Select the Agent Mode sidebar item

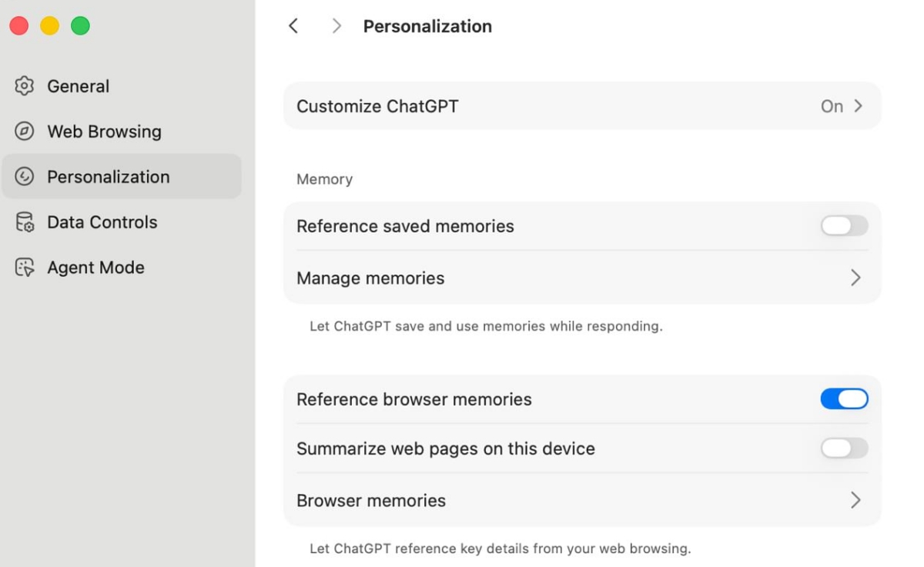[95, 268]
